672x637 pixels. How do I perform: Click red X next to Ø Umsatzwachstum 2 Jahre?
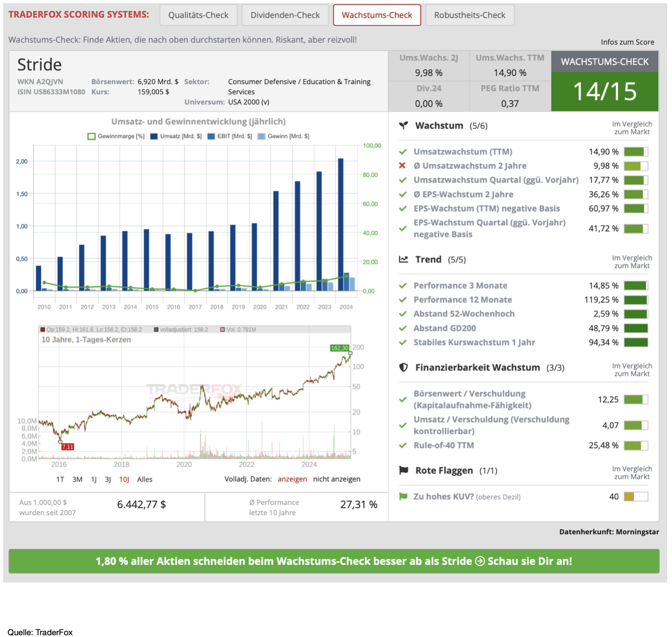(x=402, y=166)
